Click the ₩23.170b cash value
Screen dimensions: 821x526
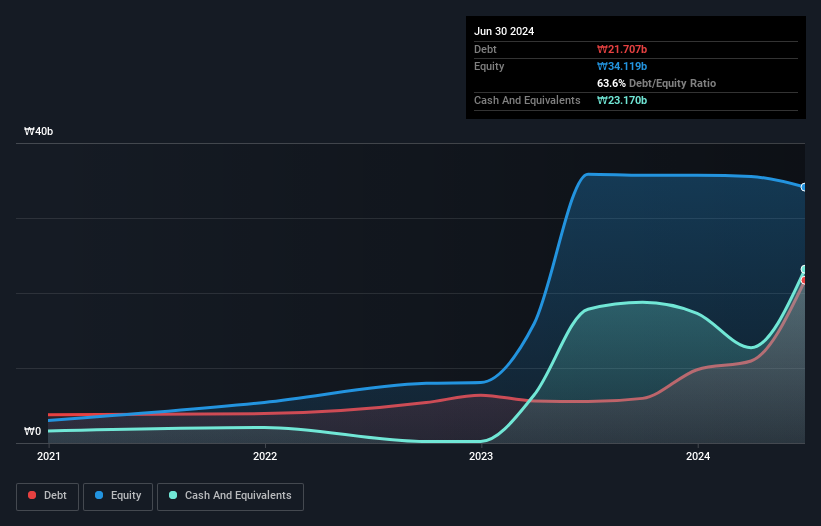(x=622, y=100)
